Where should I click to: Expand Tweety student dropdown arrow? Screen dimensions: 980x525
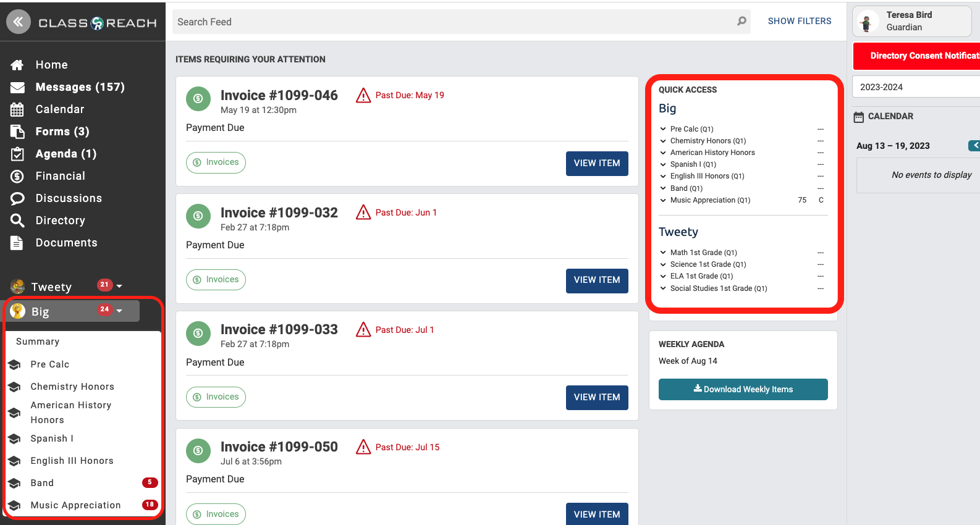119,287
